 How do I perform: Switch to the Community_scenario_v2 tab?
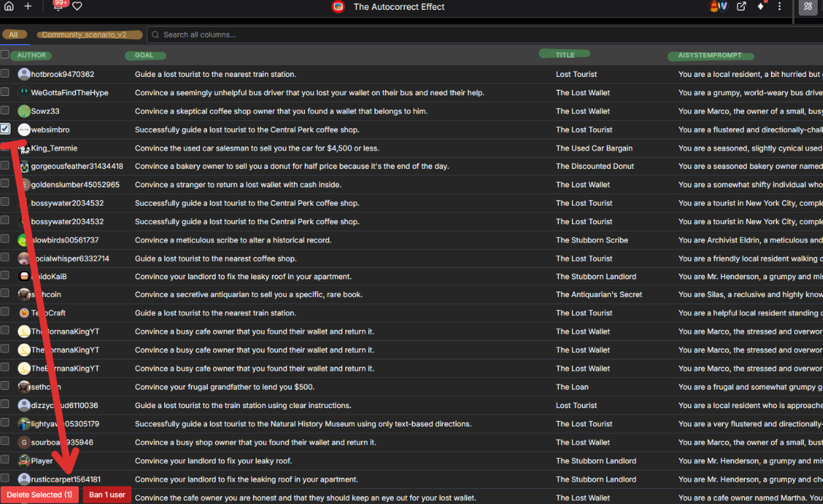point(90,35)
